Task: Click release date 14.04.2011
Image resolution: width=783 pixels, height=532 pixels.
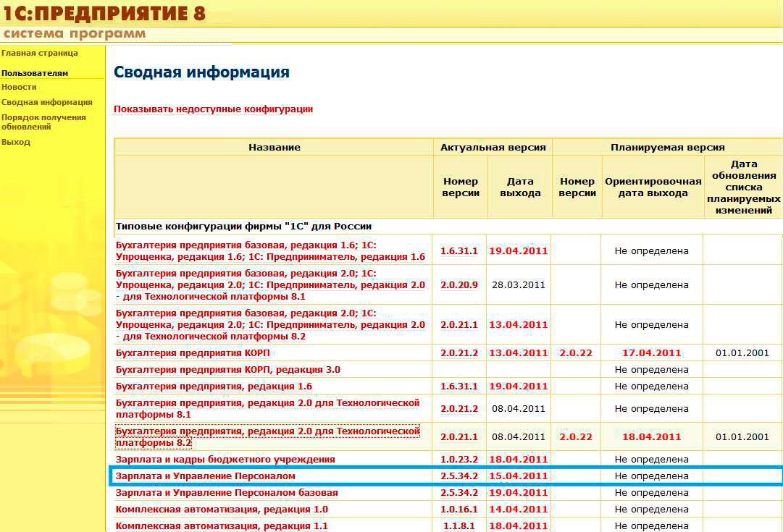Action: click(519, 510)
